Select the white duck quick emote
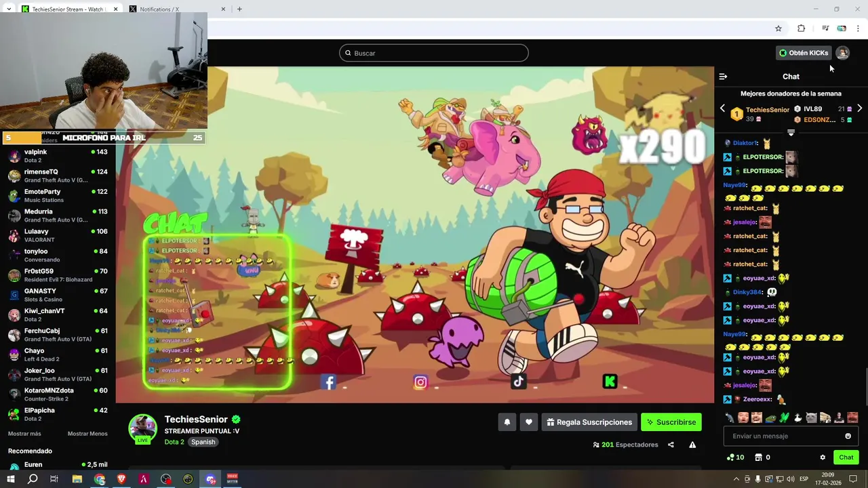Screen dimensions: 868x488 coord(798,418)
